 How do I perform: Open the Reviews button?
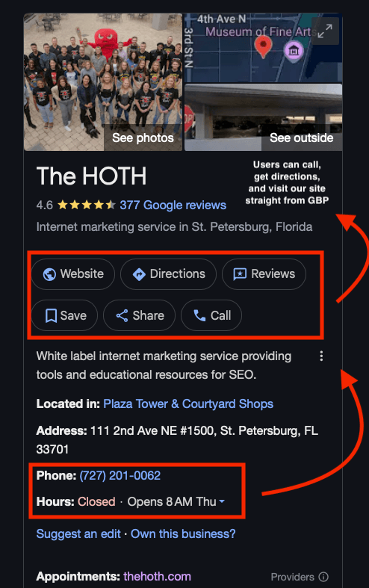point(264,274)
